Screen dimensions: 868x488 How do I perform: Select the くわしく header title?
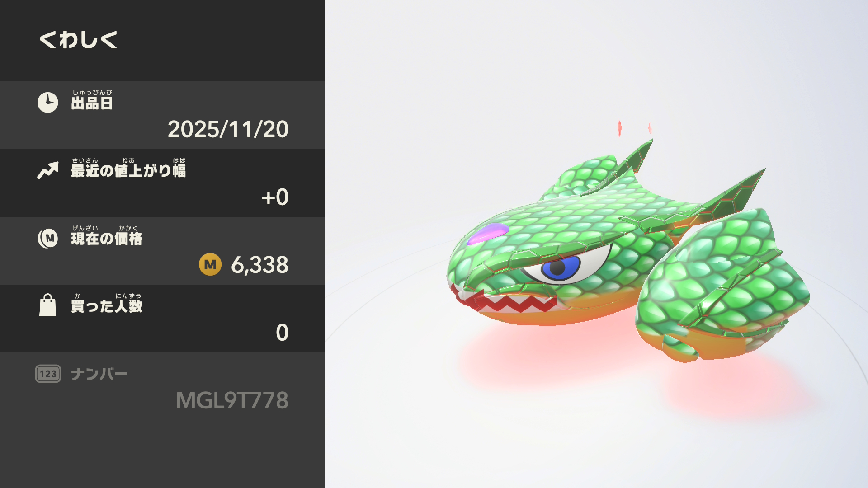78,40
